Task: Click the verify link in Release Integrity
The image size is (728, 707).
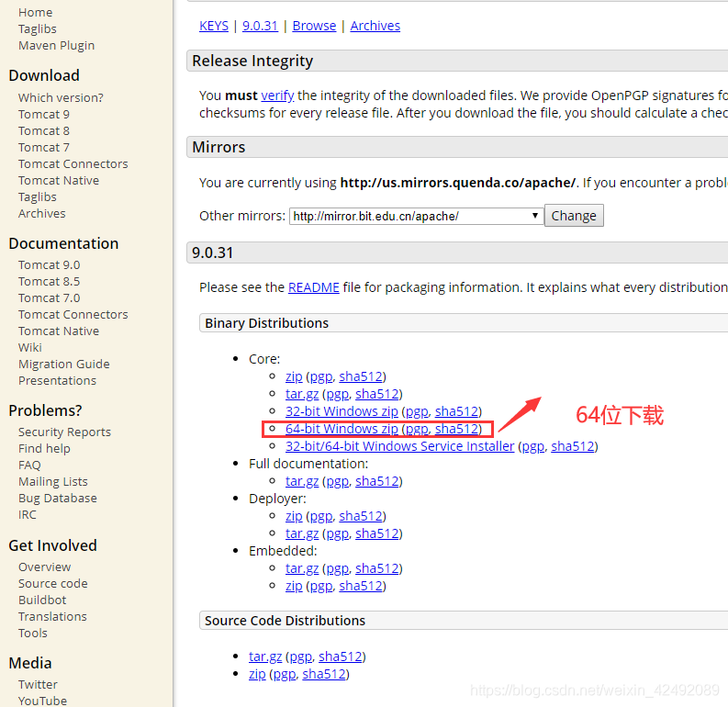Action: (x=277, y=95)
